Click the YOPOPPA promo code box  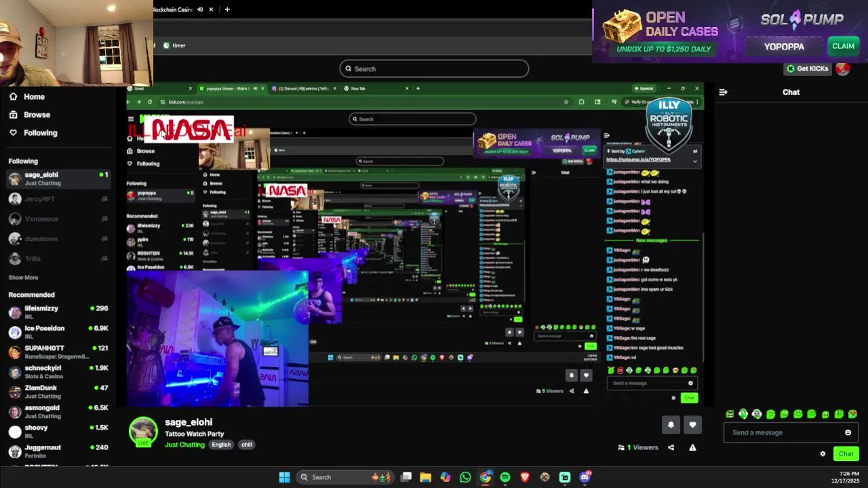point(784,46)
